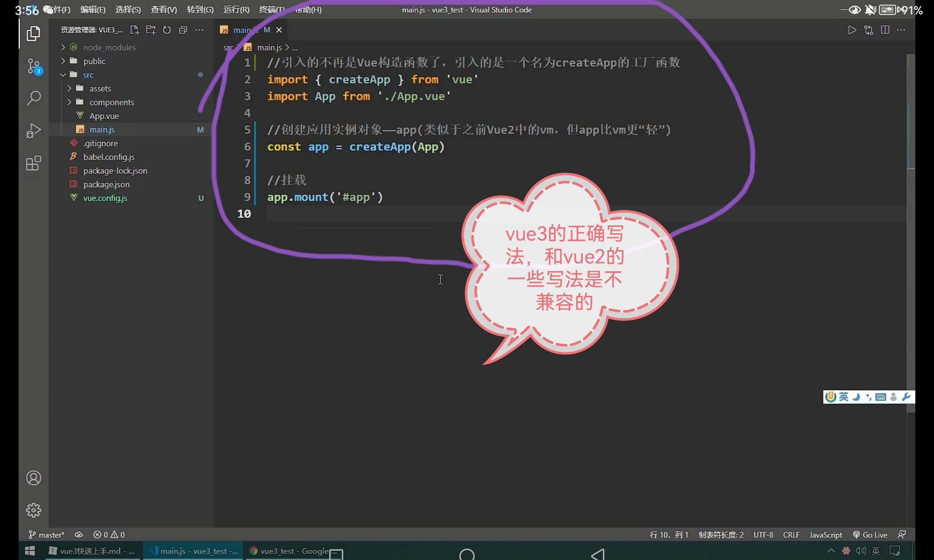Split the editor to the right
Image resolution: width=934 pixels, height=560 pixels.
pyautogui.click(x=885, y=30)
